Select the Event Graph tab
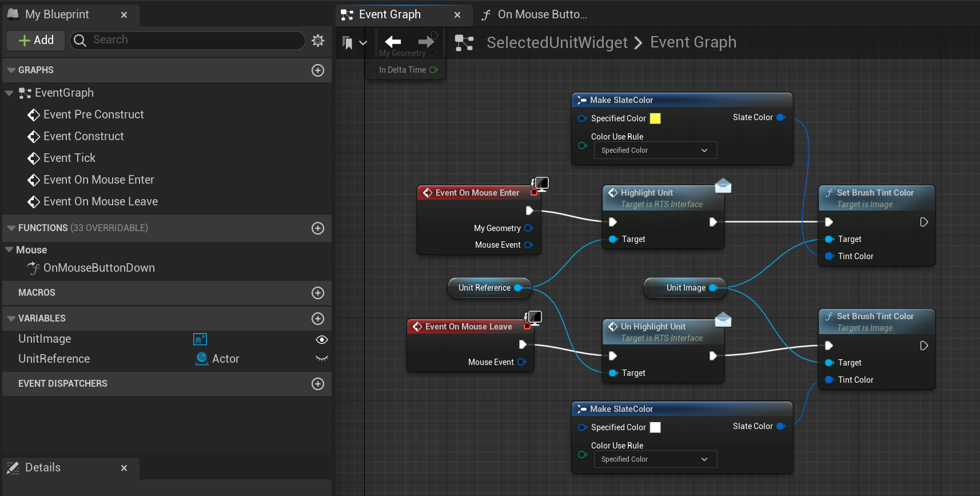 pyautogui.click(x=390, y=15)
